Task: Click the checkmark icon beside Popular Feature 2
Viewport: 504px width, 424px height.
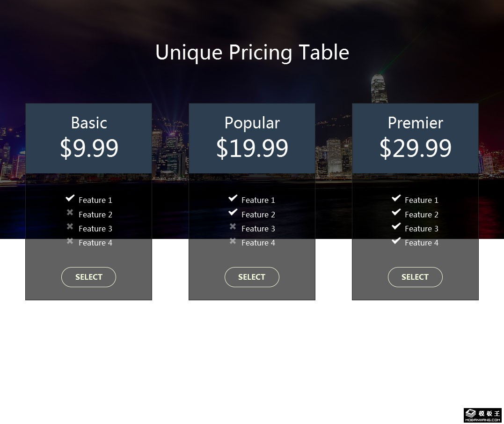Action: click(x=233, y=212)
